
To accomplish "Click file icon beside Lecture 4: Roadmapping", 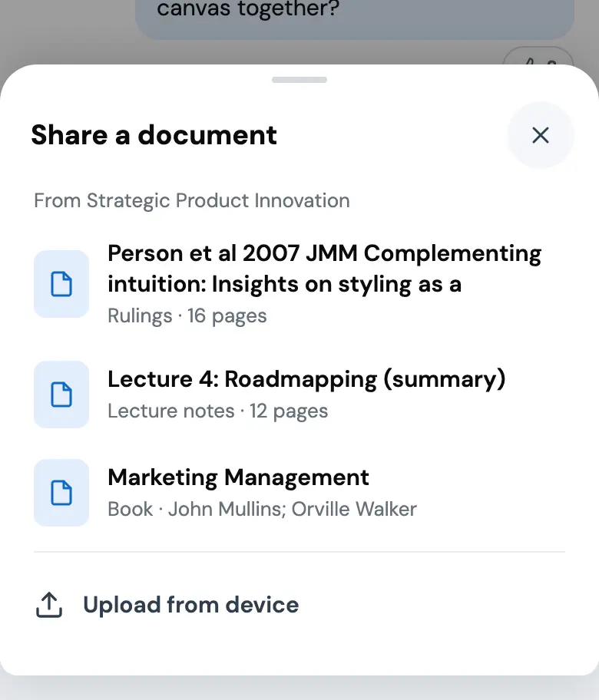I will click(61, 395).
